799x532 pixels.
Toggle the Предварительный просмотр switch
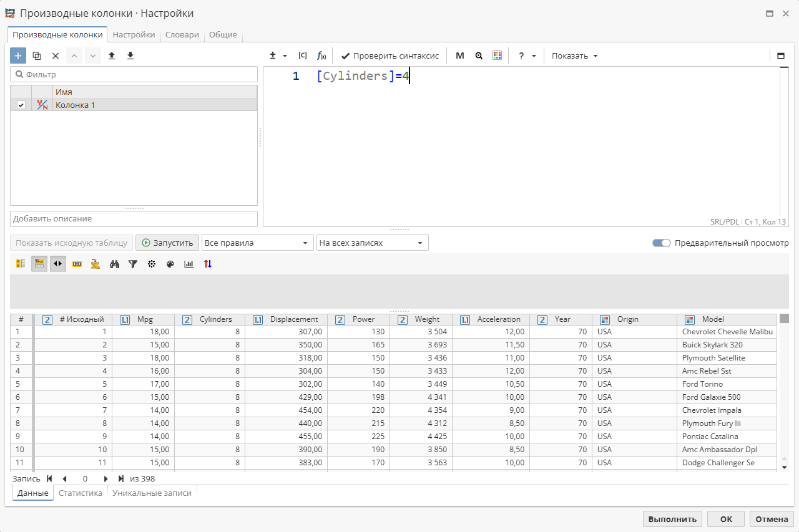tap(661, 243)
